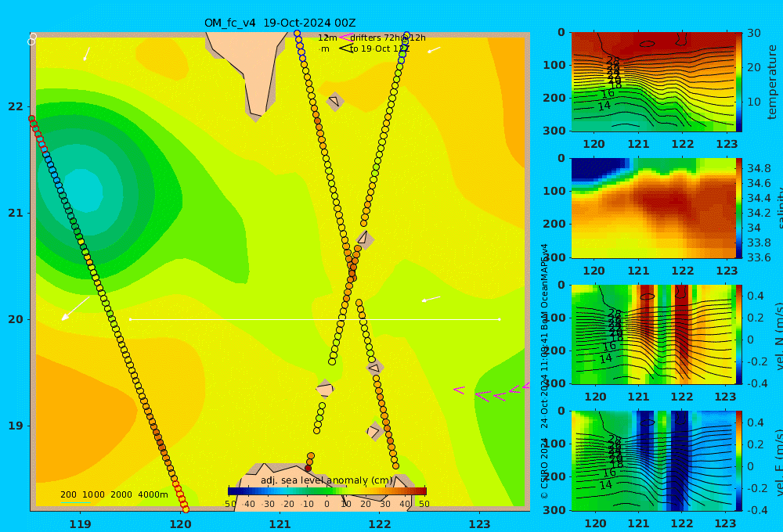Click the 'temperature' axis label

[772, 82]
